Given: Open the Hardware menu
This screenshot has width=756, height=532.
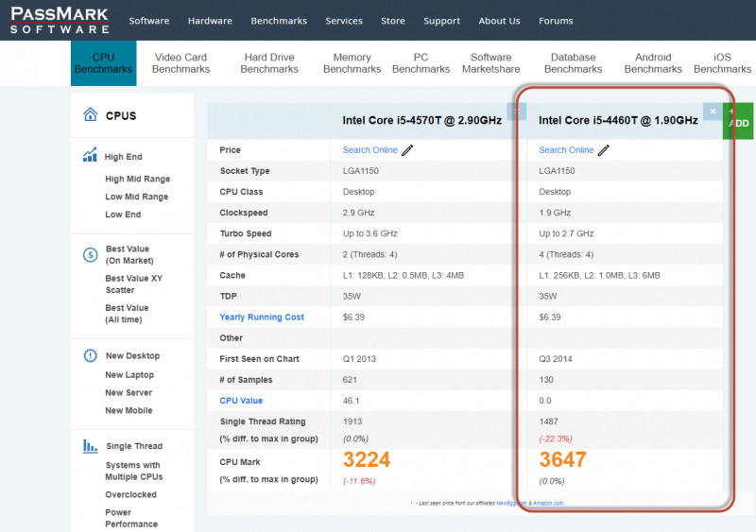Looking at the screenshot, I should click(x=210, y=21).
